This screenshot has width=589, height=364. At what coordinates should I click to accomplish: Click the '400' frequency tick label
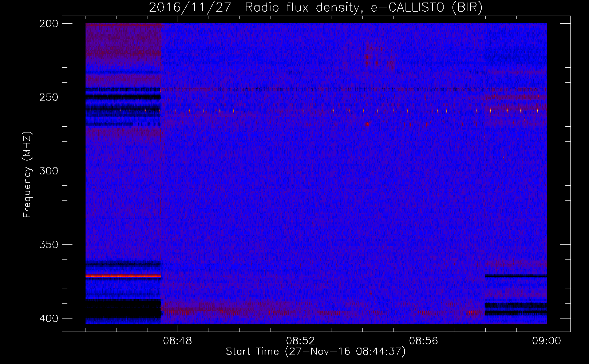(49, 318)
